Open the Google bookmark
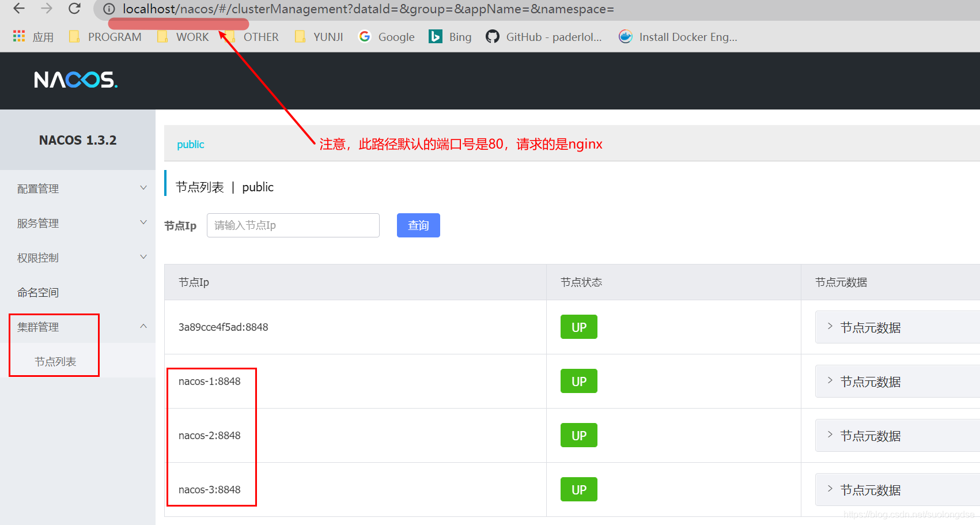980x525 pixels. 387,37
